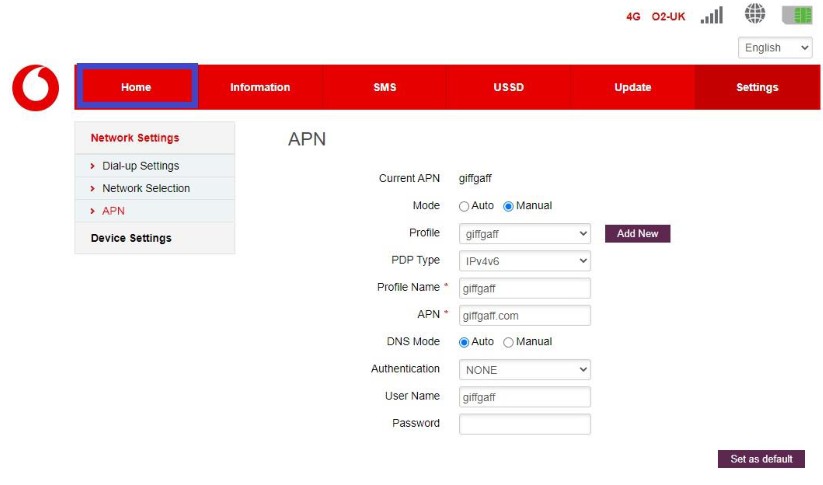Open the SMS tab
Image resolution: width=823 pixels, height=485 pixels.
click(x=385, y=87)
